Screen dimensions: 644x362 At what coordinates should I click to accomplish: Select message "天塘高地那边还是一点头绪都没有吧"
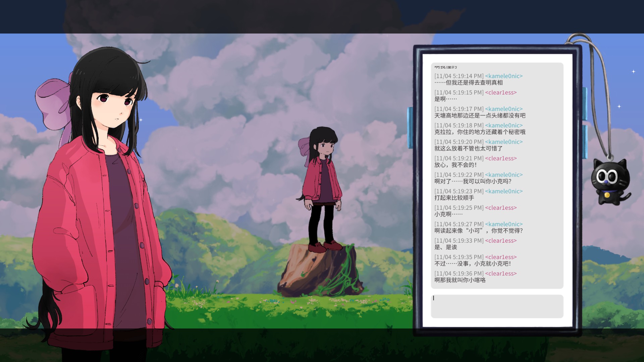click(480, 116)
